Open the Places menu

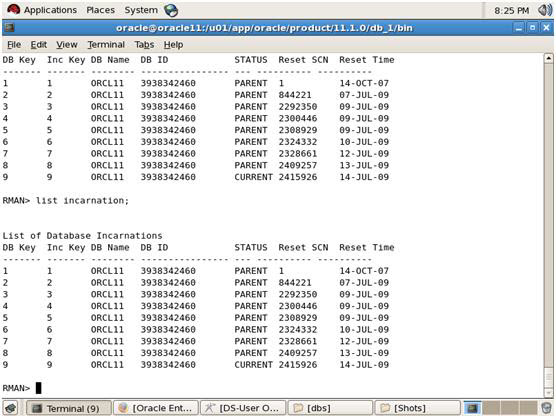tap(100, 10)
